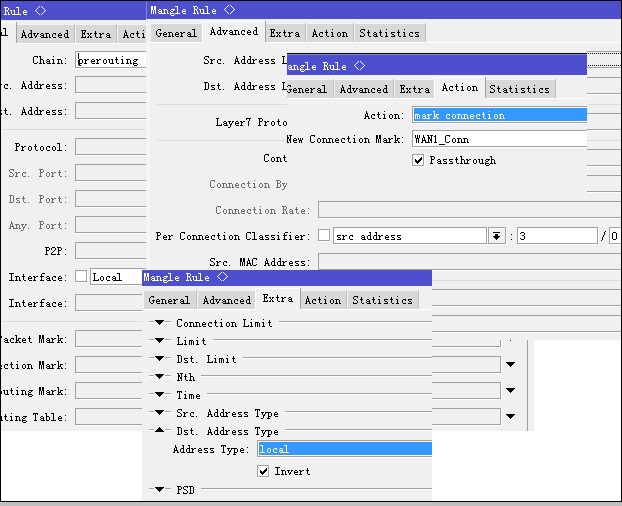
Task: Click the src address classifier combo box
Action: point(409,236)
